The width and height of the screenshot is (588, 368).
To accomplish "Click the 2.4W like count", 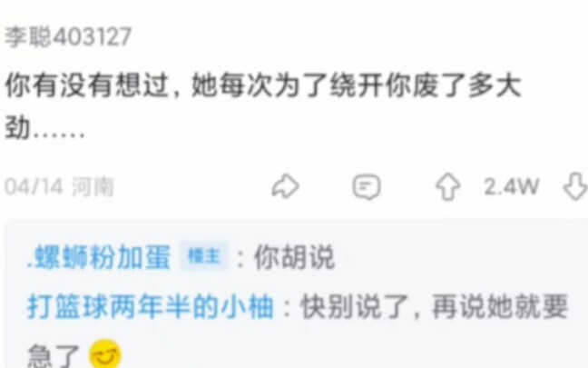I will point(511,186).
